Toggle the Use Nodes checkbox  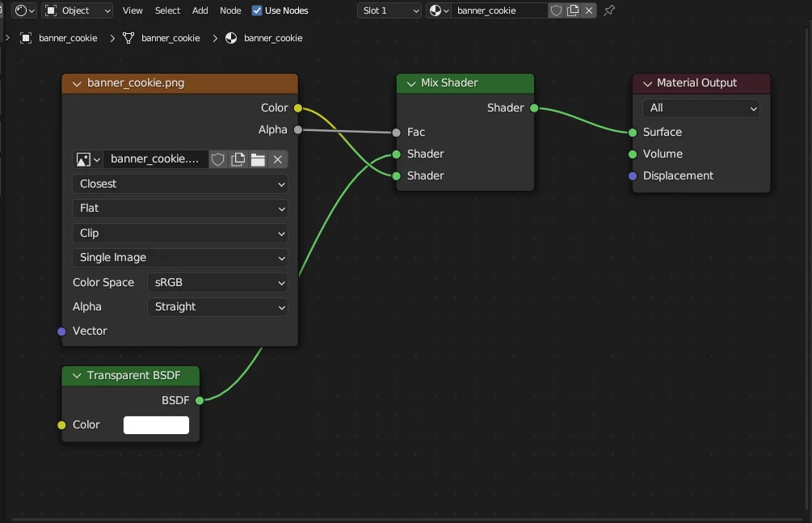(257, 11)
